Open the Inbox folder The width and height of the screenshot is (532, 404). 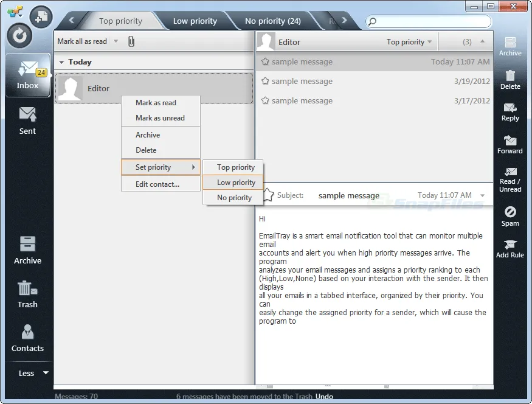[28, 75]
